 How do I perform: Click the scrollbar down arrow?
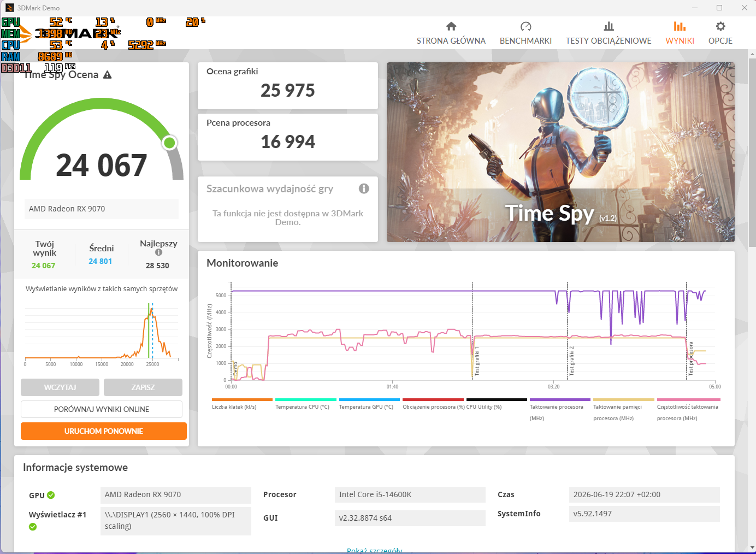click(x=752, y=547)
